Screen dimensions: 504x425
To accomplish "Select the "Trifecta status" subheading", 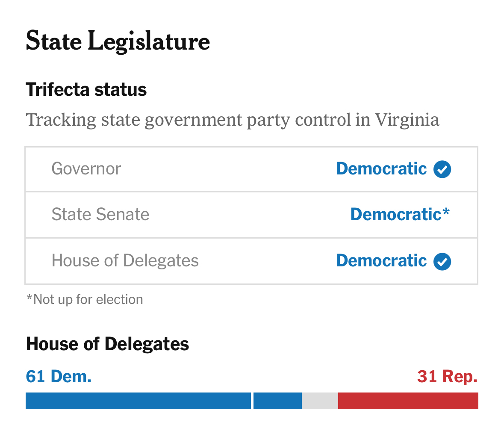I will (x=86, y=90).
